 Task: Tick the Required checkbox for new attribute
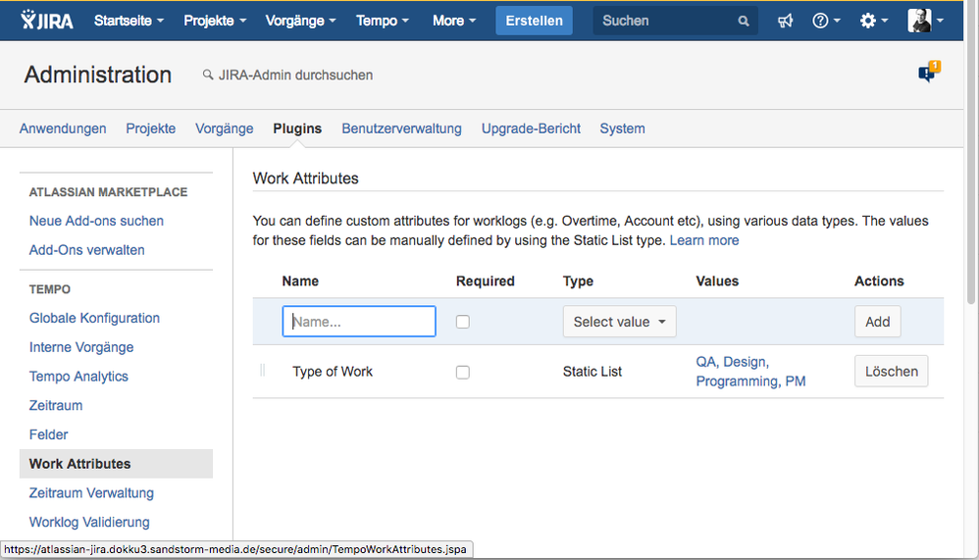point(463,322)
